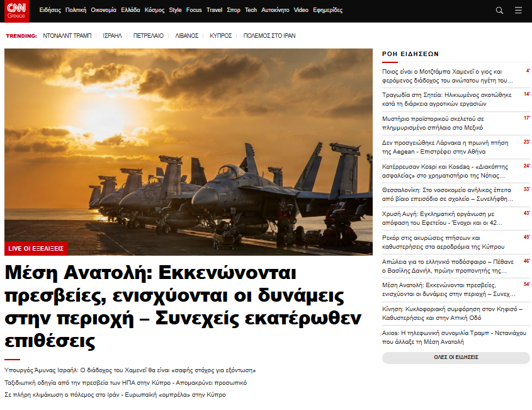Viewport: 532px width, 410px height.
Task: Open the Υπουργός Άμυνας Ισραήλ related story
Action: pyautogui.click(x=130, y=370)
